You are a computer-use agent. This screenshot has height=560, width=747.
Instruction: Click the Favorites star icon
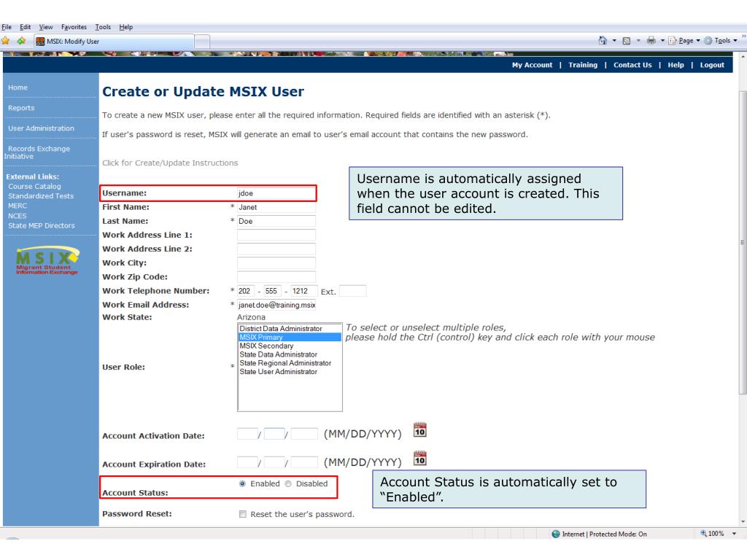click(x=6, y=41)
